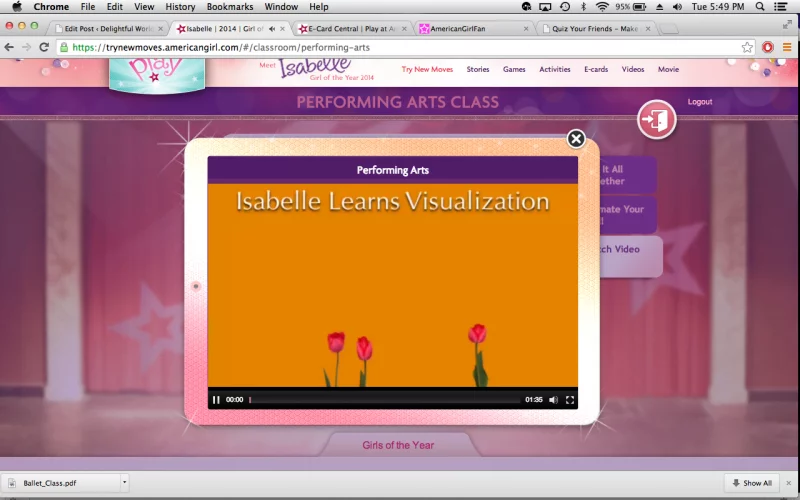This screenshot has height=500, width=800.
Task: Close the E-Card Central tab
Action: 404,29
